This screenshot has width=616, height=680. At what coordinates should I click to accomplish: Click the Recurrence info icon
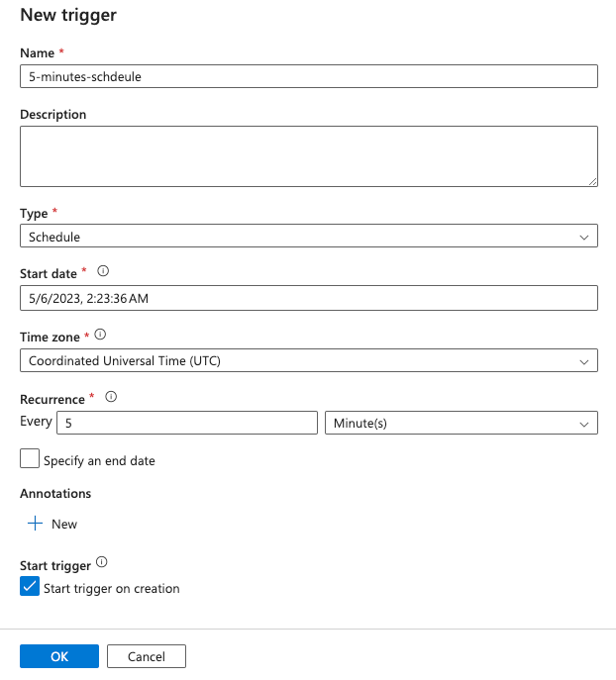(x=111, y=397)
